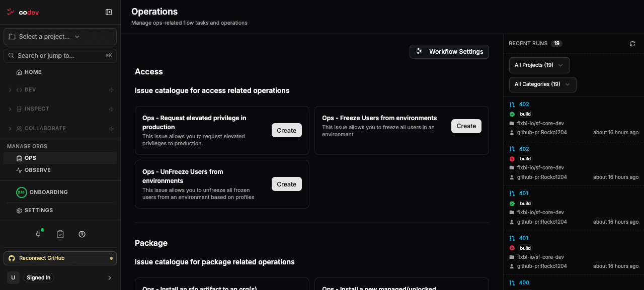
Task: Click the 8/8 onboarding progress ring
Action: pos(21,192)
